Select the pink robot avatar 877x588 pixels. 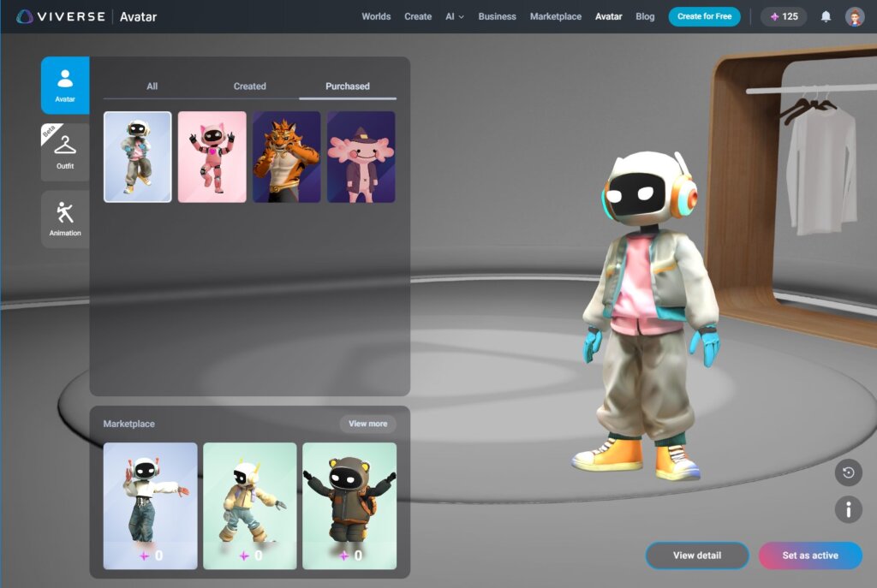click(212, 156)
